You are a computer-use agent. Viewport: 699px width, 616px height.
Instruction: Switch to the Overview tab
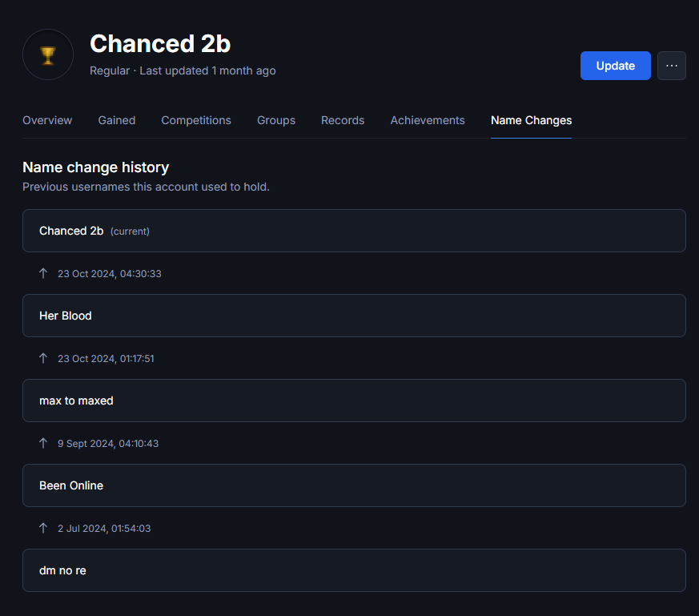tap(47, 120)
